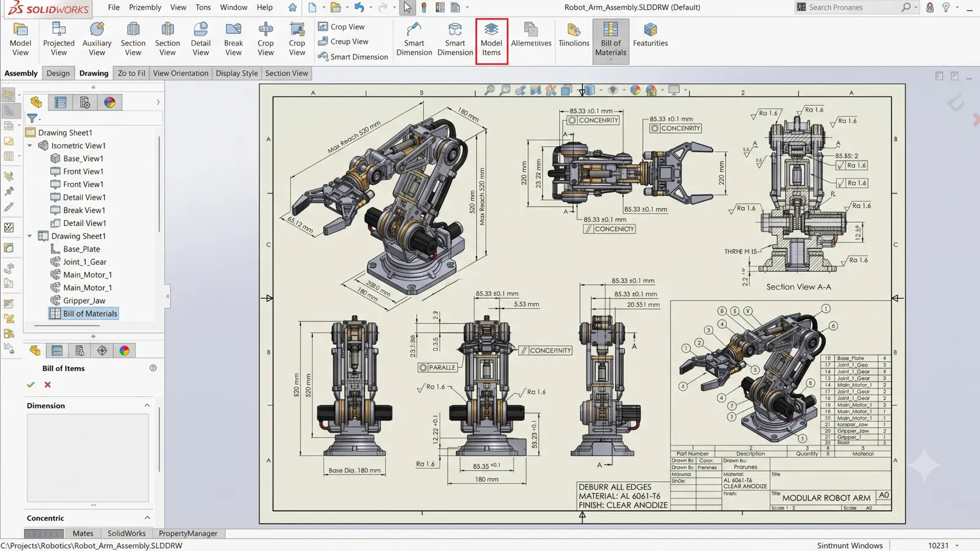Click the Section View A-A label
Screen dimensions: 980x551
click(x=799, y=287)
